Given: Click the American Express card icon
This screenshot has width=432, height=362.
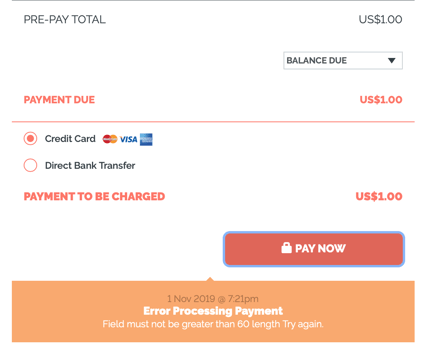Looking at the screenshot, I should click(146, 139).
